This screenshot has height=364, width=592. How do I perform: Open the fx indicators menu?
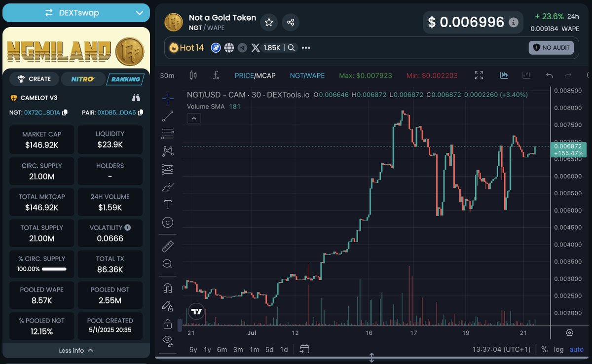pos(216,75)
